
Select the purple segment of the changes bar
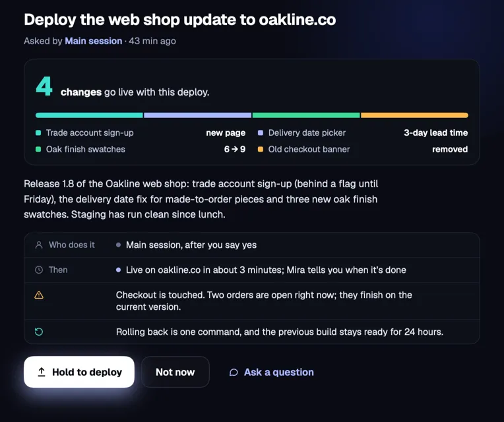pyautogui.click(x=198, y=115)
